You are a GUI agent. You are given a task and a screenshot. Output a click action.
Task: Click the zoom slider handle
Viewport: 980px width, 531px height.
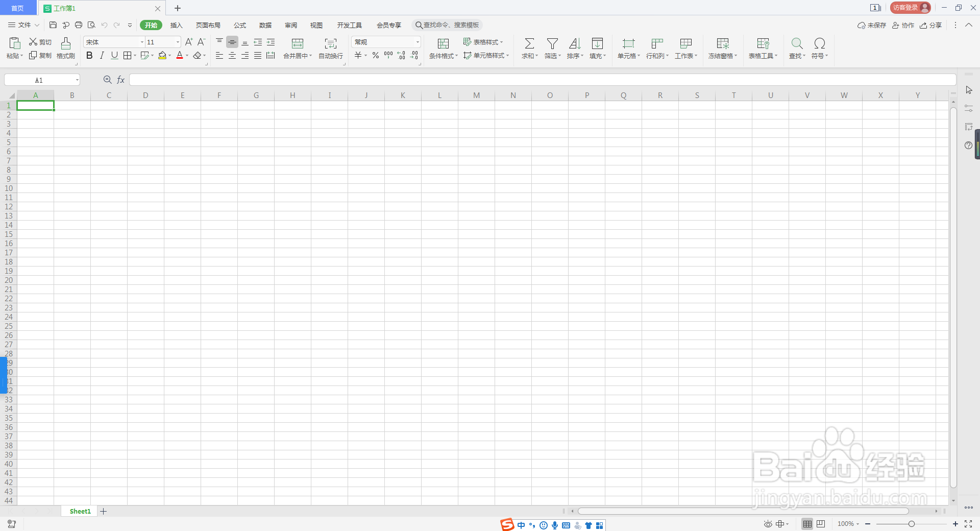(x=912, y=524)
